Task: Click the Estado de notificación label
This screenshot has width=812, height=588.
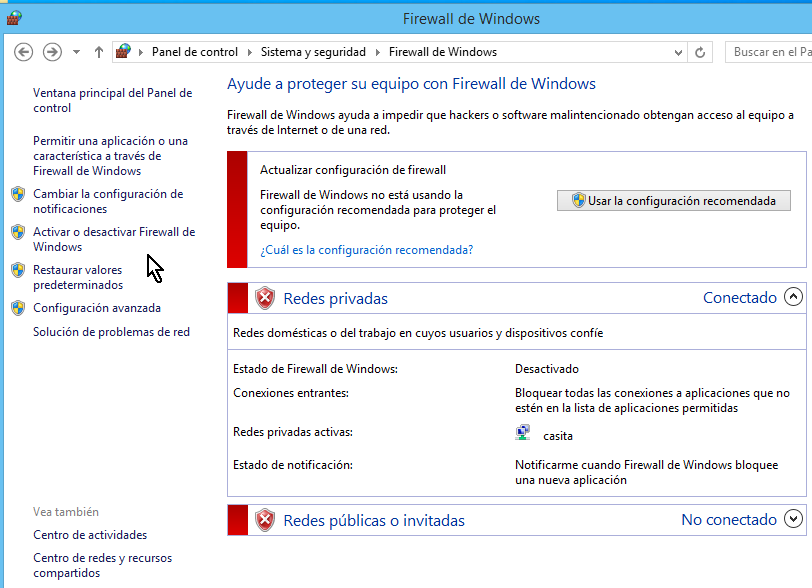Action: [x=293, y=465]
